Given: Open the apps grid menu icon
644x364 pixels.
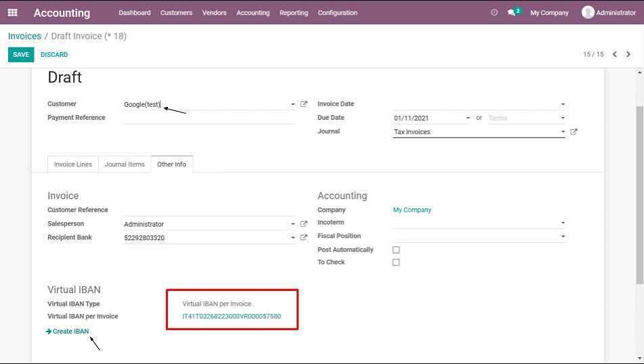Looking at the screenshot, I should click(x=12, y=12).
